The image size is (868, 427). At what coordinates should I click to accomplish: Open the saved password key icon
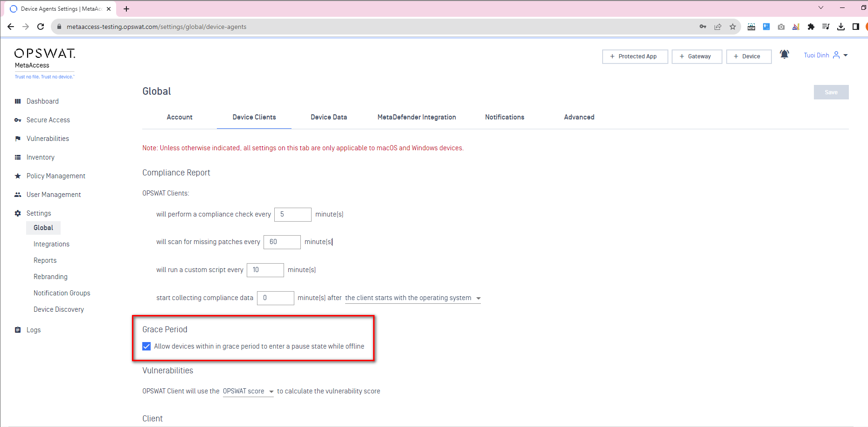click(703, 27)
